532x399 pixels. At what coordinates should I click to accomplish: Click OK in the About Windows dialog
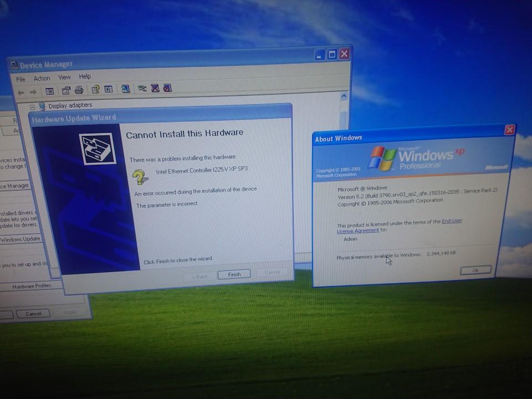pos(475,270)
